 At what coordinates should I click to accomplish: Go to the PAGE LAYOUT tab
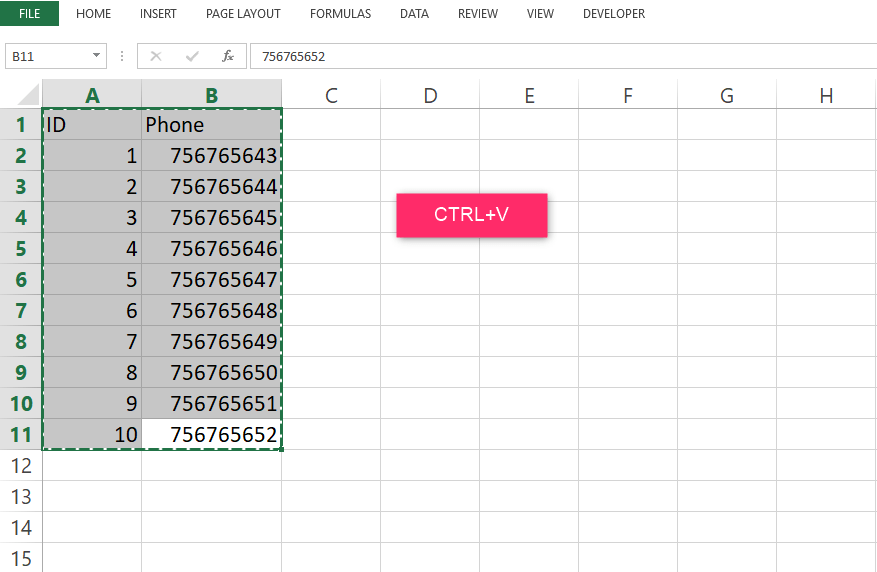point(243,14)
